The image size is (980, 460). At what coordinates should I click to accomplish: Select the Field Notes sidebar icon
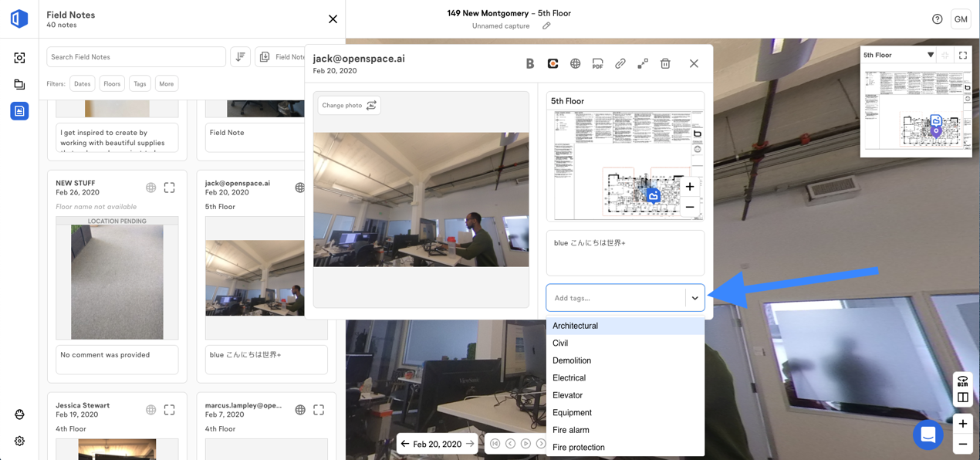pos(19,111)
